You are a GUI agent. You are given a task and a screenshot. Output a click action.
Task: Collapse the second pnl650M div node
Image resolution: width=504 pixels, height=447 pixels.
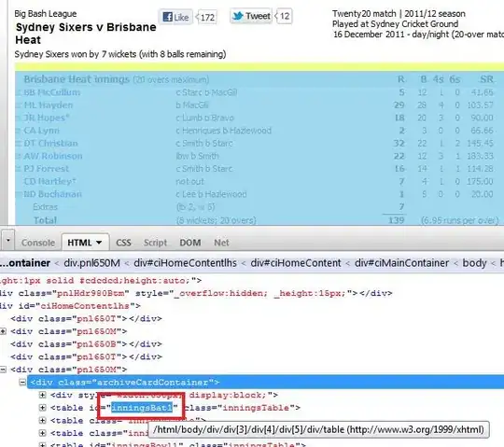[3, 370]
